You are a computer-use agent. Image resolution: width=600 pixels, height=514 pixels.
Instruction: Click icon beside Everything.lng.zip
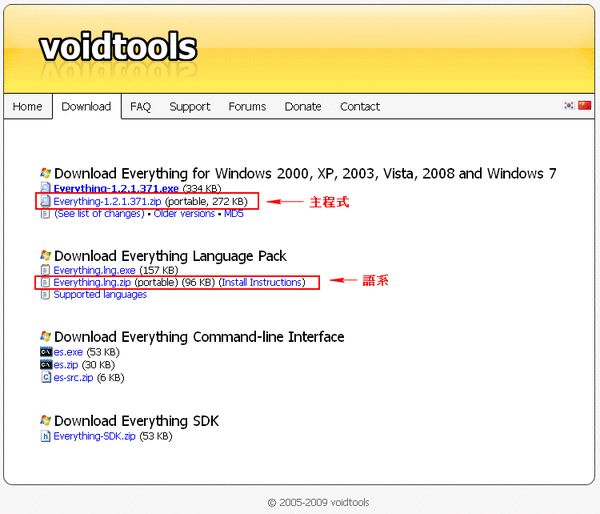45,282
